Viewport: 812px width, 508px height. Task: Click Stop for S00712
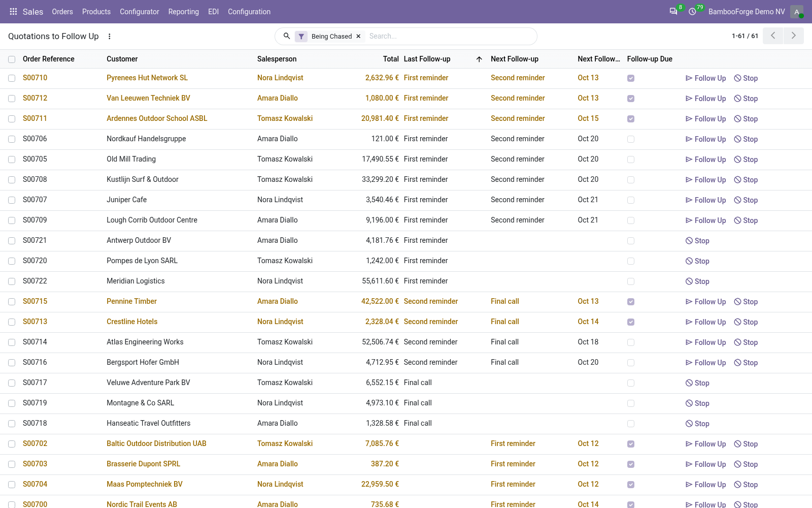746,99
